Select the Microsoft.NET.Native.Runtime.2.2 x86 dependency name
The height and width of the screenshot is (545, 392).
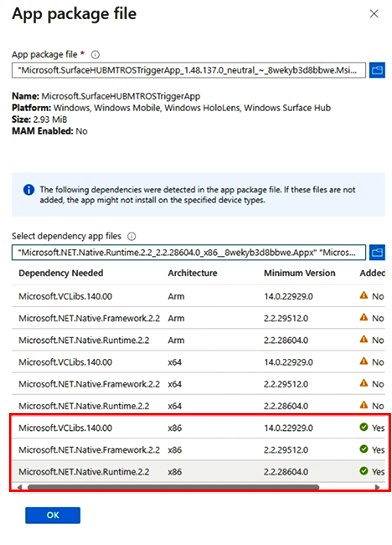coord(84,472)
